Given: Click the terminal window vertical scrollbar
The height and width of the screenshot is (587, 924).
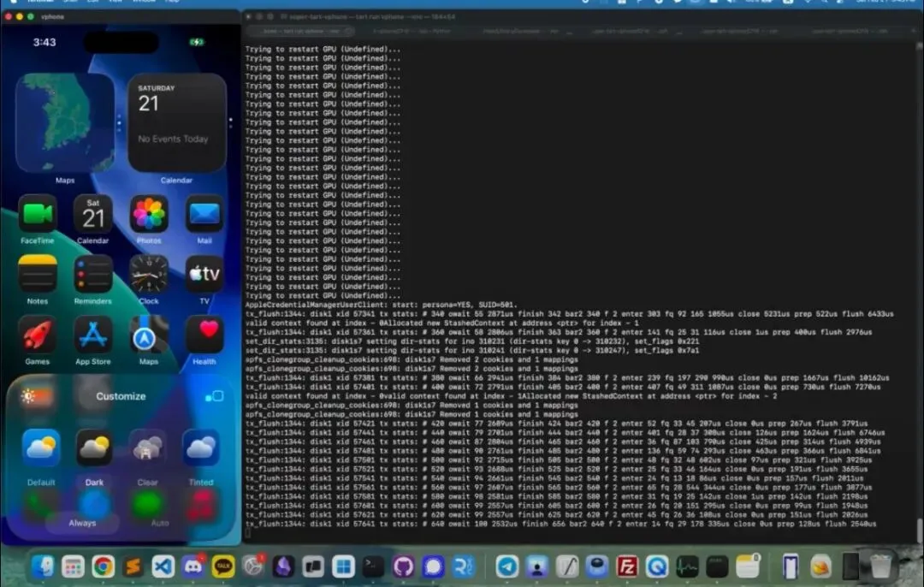Looking at the screenshot, I should point(919,530).
